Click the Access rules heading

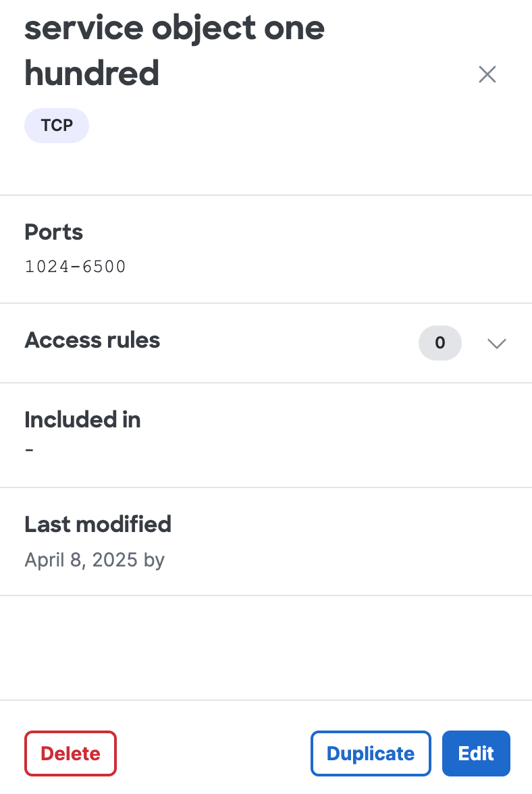click(x=92, y=340)
